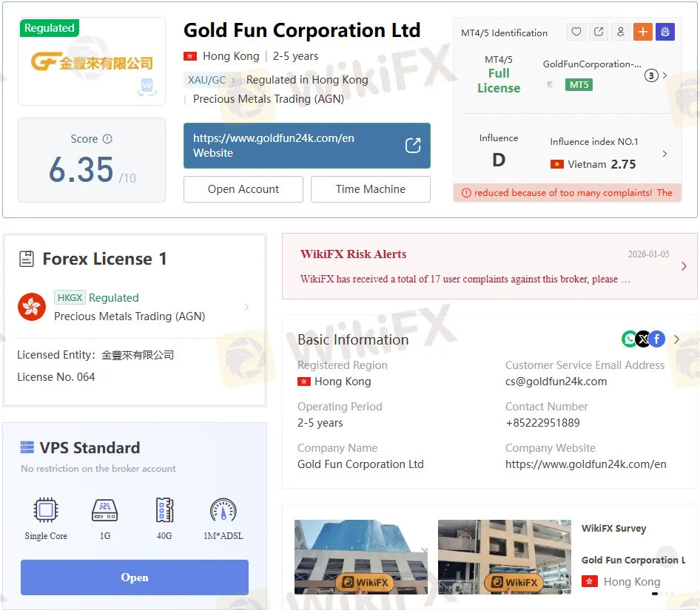Click the Score info icon
Image resolution: width=700 pixels, height=610 pixels.
coord(107,139)
